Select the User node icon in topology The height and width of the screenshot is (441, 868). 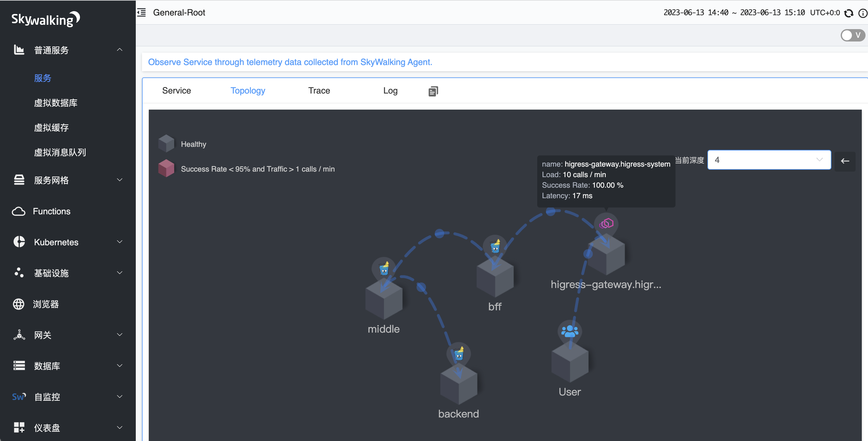pos(569,332)
